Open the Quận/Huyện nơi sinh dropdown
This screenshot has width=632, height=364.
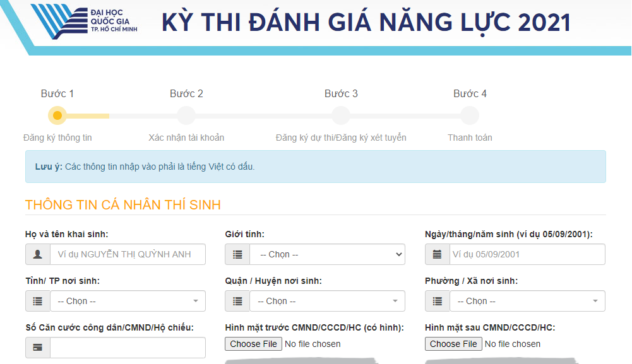click(326, 301)
